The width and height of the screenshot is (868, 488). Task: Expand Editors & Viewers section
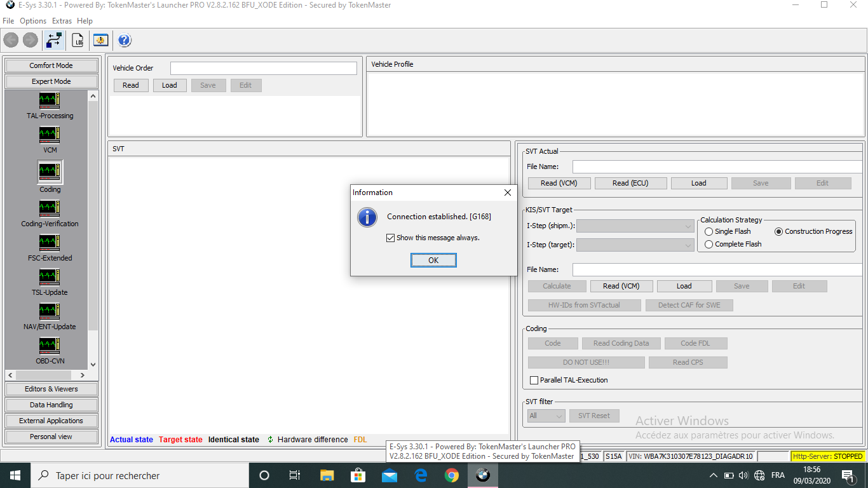click(x=51, y=389)
